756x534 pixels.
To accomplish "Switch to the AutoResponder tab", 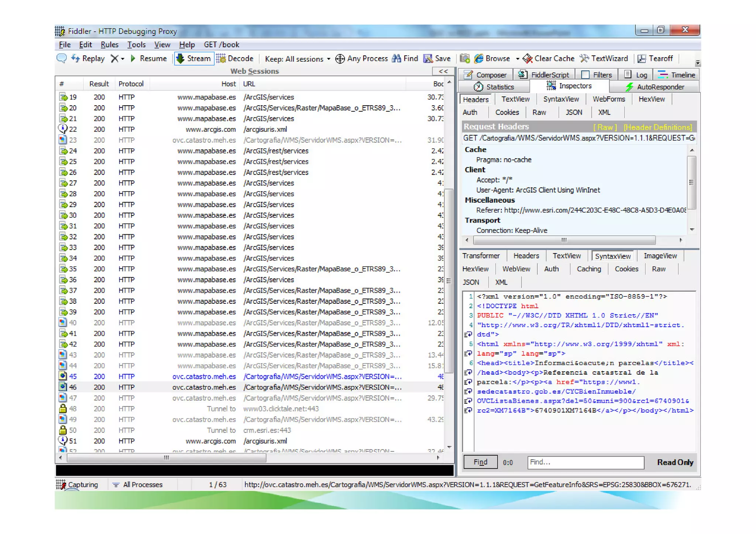I will (x=655, y=87).
